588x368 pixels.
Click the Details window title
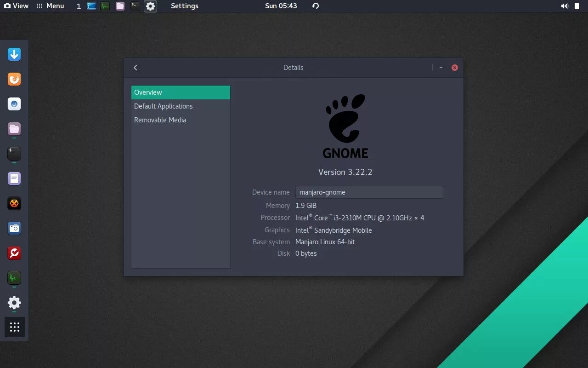[x=294, y=68]
